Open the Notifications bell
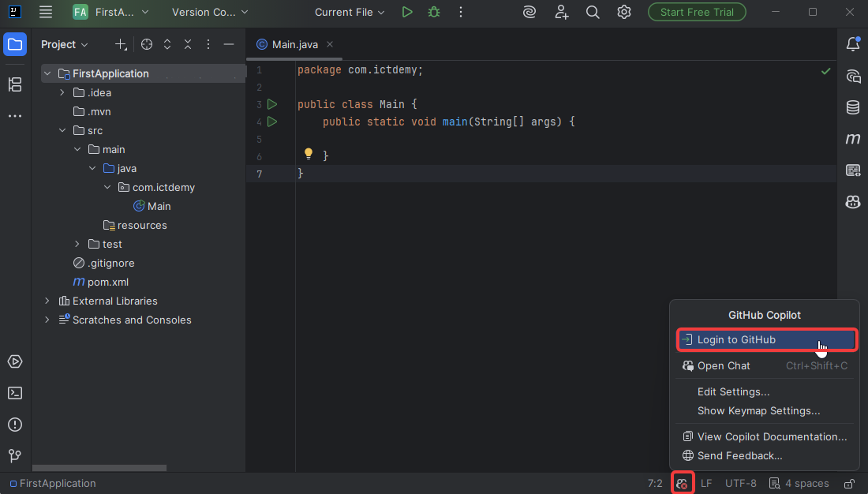Image resolution: width=868 pixels, height=494 pixels. (853, 44)
